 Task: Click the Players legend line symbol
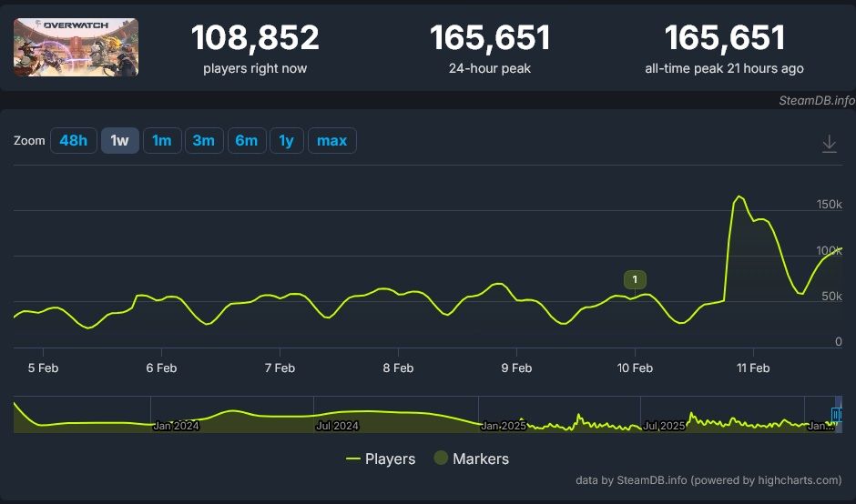(353, 459)
